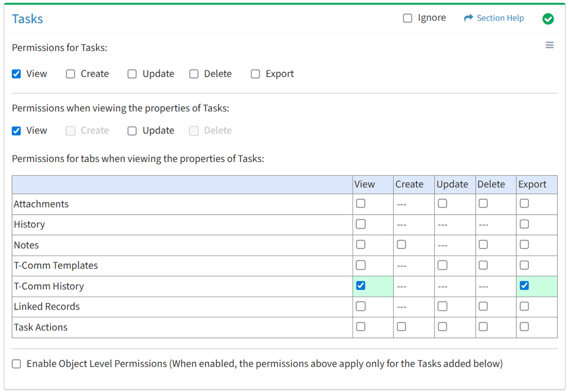This screenshot has width=569, height=392.
Task: Open the Section Help link
Action: 500,18
